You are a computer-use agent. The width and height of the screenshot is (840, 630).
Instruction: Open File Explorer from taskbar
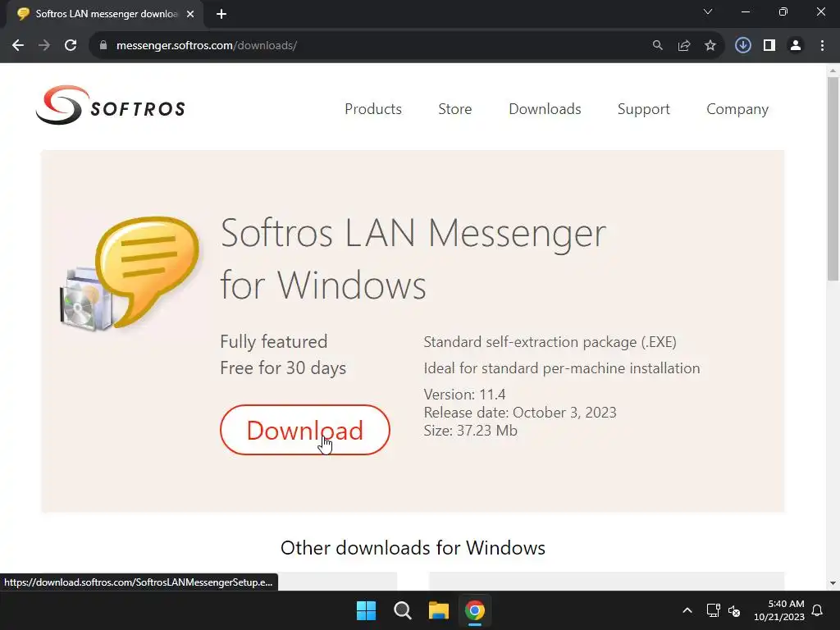[438, 610]
